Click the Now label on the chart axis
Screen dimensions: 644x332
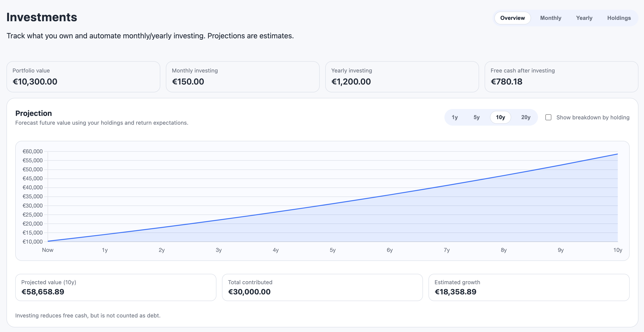[x=48, y=250]
